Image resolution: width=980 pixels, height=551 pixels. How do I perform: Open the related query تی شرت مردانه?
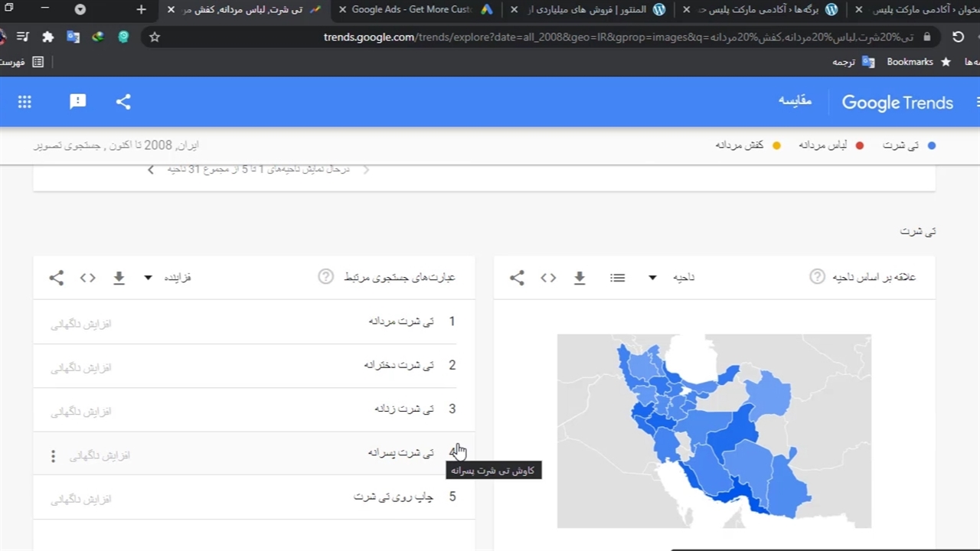(x=401, y=321)
